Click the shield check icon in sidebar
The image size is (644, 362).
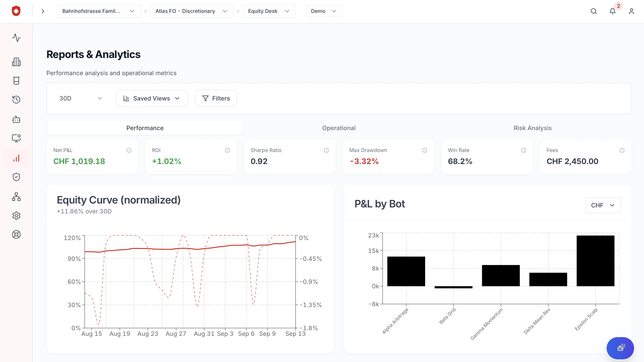(16, 177)
